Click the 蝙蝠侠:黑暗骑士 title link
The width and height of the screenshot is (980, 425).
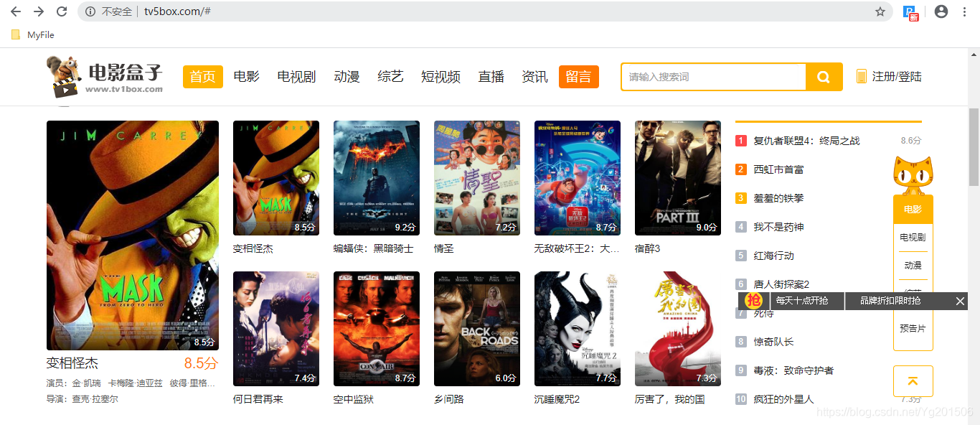[x=374, y=248]
